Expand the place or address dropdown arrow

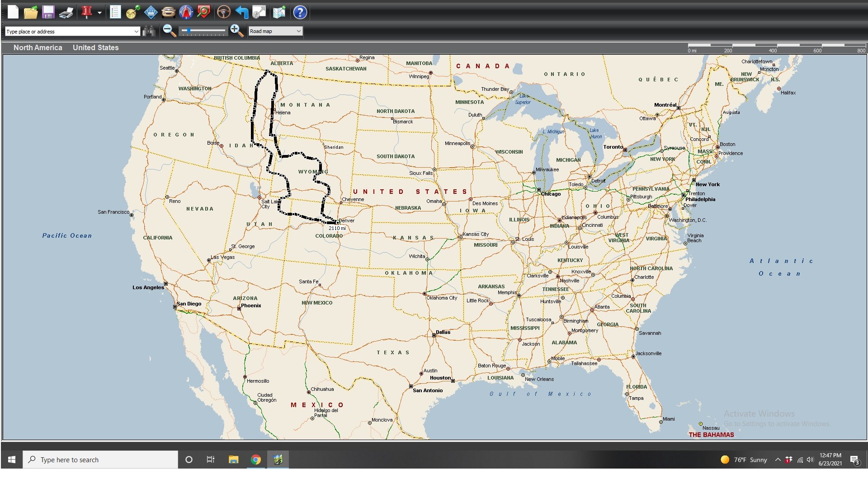[136, 31]
